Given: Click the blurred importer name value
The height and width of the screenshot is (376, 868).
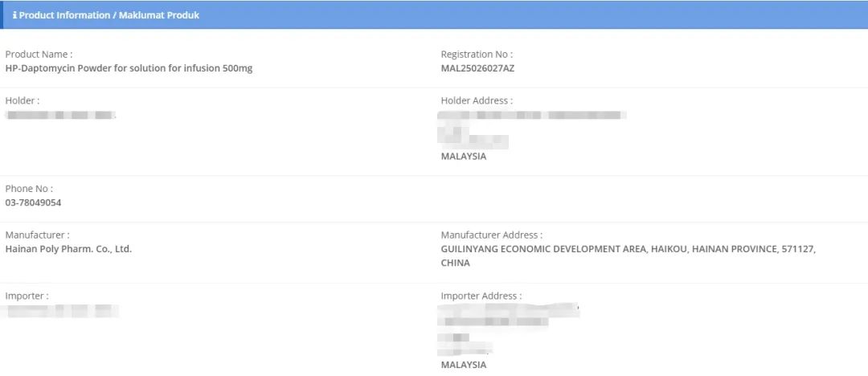Looking at the screenshot, I should click(62, 310).
